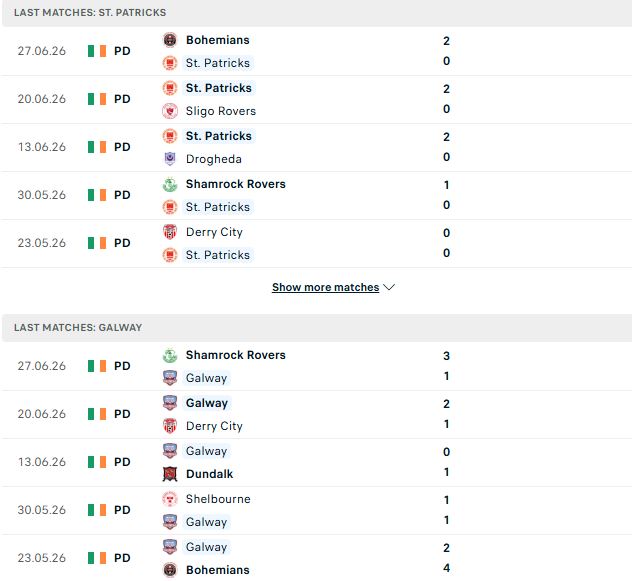The width and height of the screenshot is (632, 581).
Task: Click Bohemians crest in Galway 23.05.26 match
Action: (x=170, y=570)
